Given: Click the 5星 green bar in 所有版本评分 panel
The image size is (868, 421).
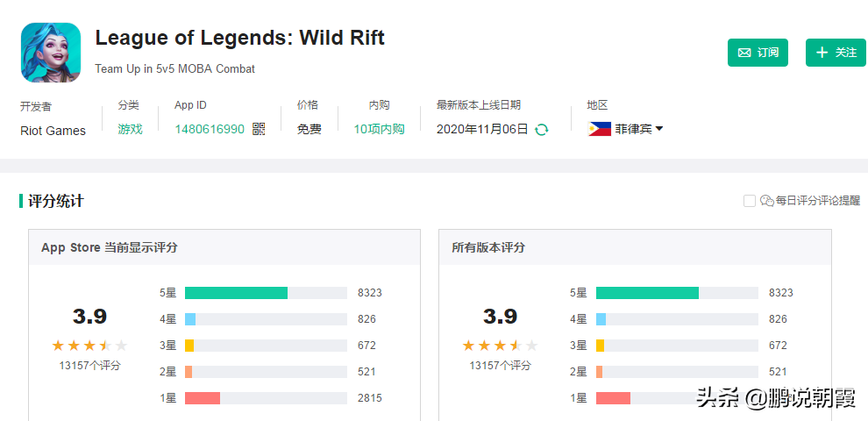Looking at the screenshot, I should point(647,293).
